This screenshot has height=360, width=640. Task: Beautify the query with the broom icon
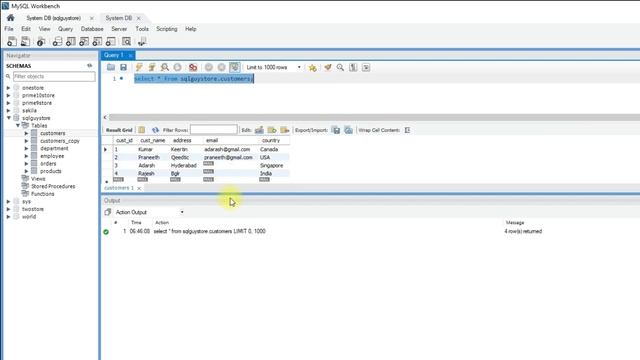coord(328,67)
